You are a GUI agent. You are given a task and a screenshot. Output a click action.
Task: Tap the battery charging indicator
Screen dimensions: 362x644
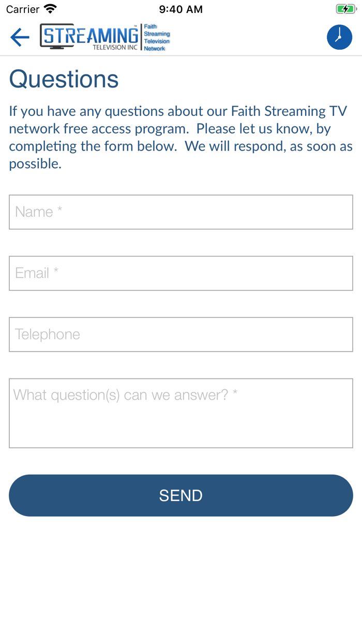(345, 9)
